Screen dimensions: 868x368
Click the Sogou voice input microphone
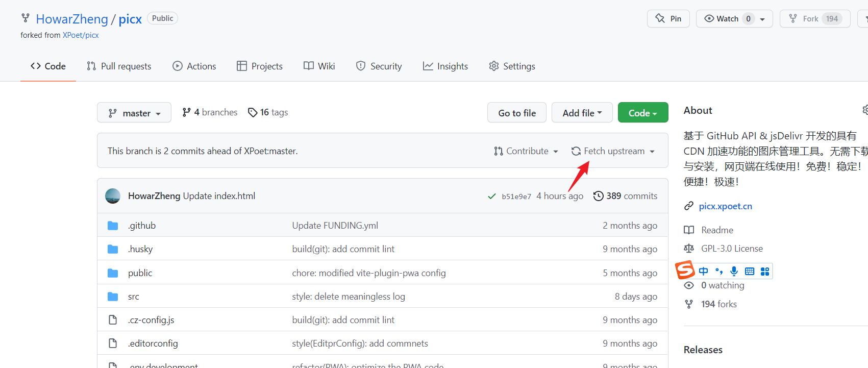(x=734, y=271)
